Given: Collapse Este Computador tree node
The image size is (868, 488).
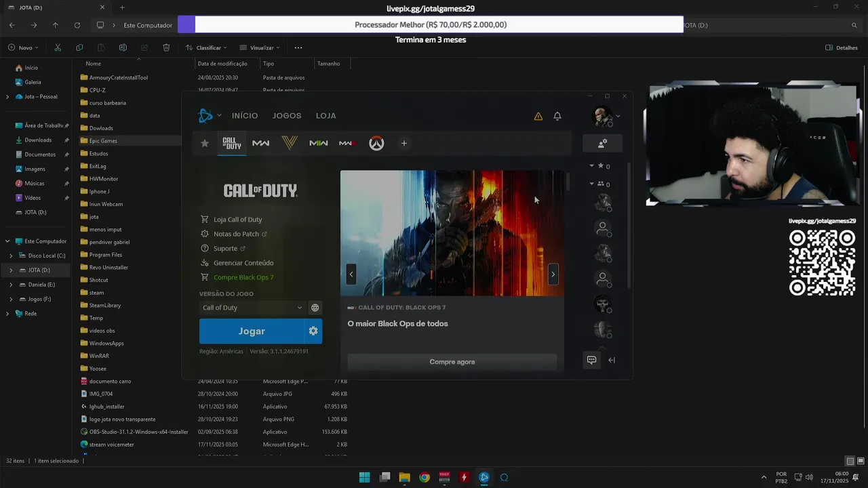Looking at the screenshot, I should (x=7, y=241).
